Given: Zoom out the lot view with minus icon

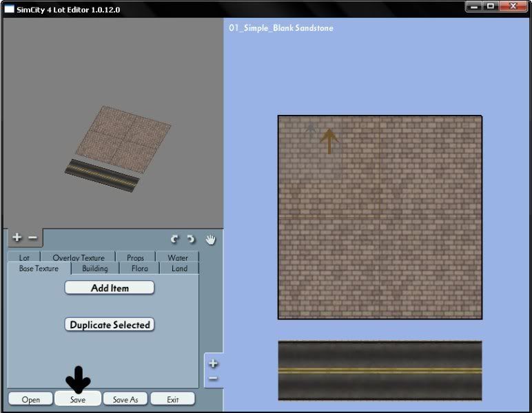Looking at the screenshot, I should (x=213, y=378).
